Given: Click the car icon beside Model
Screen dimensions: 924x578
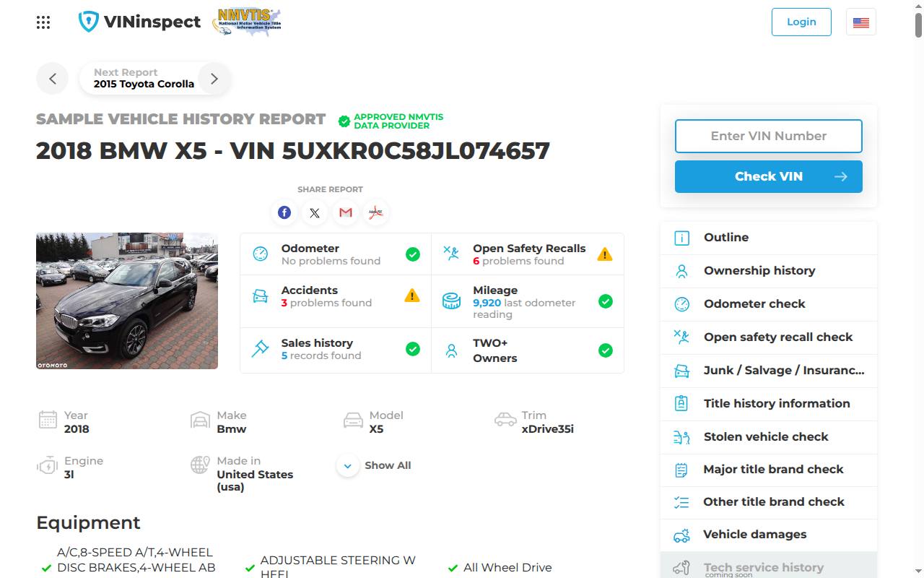Looking at the screenshot, I should click(353, 420).
